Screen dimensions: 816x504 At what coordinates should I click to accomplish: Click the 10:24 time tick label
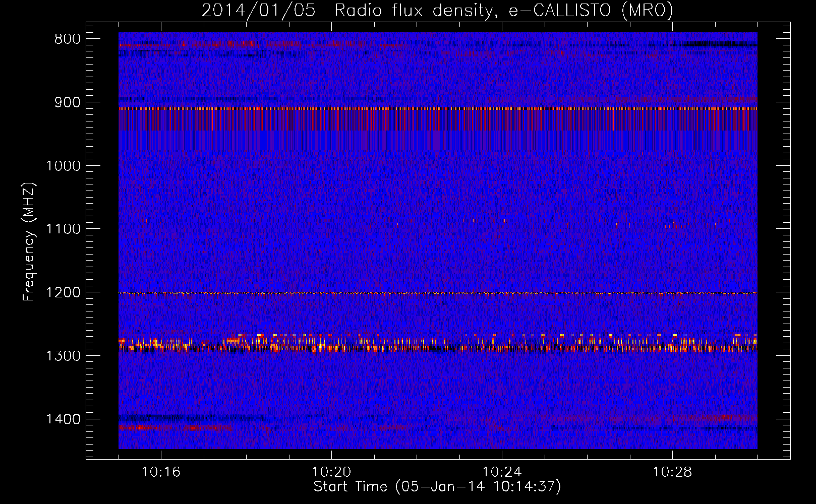pyautogui.click(x=502, y=472)
